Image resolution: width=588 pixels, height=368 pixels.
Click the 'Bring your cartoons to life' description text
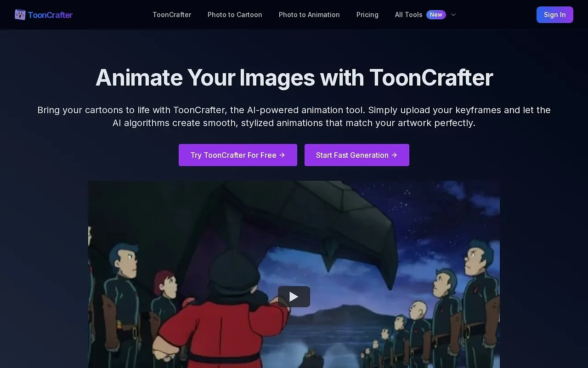(294, 116)
